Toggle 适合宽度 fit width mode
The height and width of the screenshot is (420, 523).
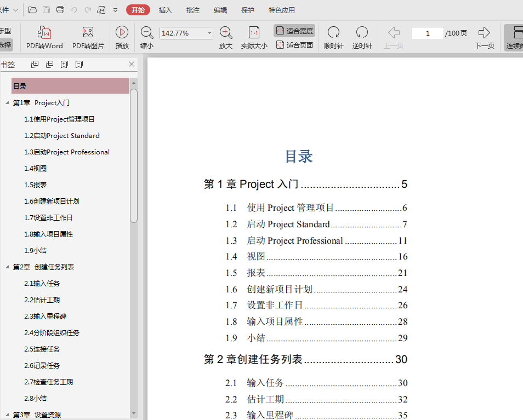pyautogui.click(x=294, y=31)
